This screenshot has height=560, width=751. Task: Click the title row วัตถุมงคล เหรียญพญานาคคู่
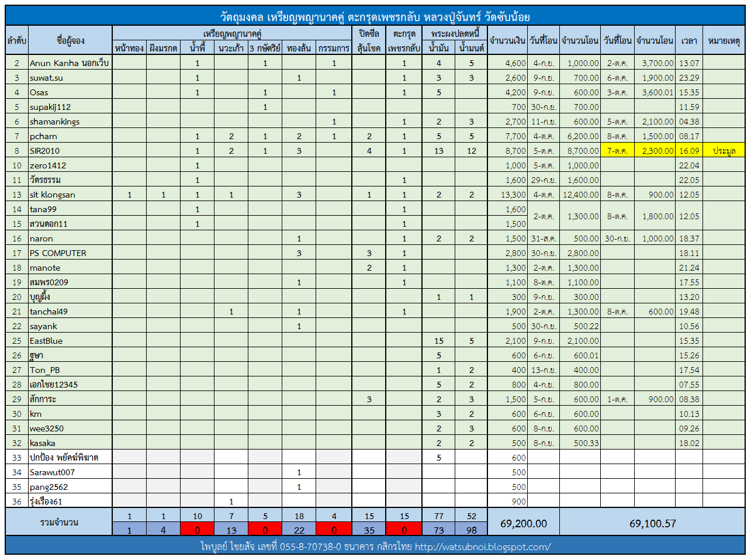tap(375, 16)
